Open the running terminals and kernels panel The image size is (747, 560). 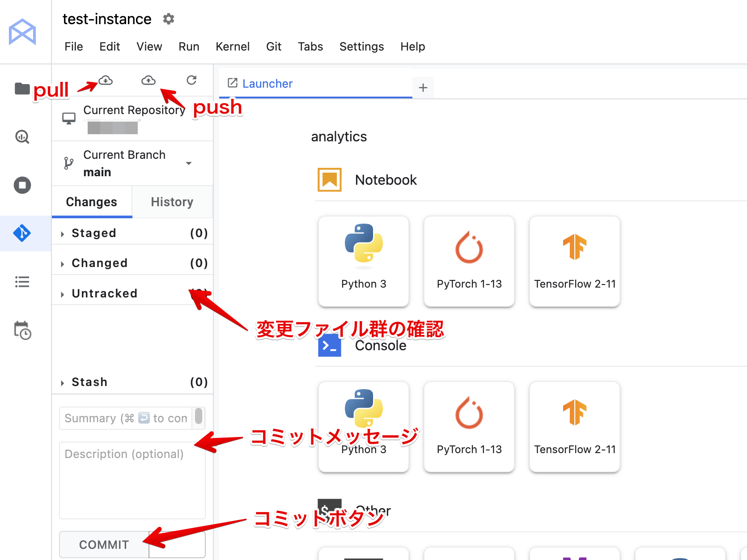tap(22, 185)
